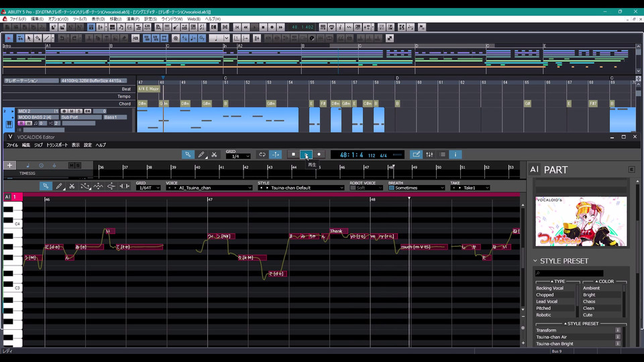
Task: Click the Tsuina-chan voicebank thumbnail image
Action: (581, 221)
